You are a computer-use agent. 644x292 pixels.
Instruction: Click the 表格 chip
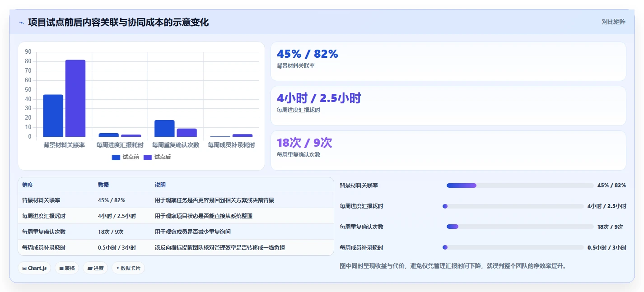(67, 268)
